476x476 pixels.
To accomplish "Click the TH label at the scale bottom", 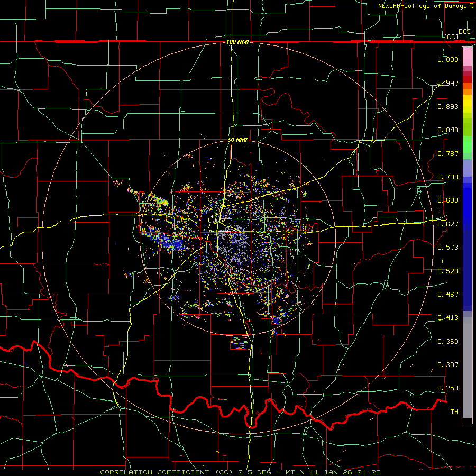I will (x=454, y=412).
